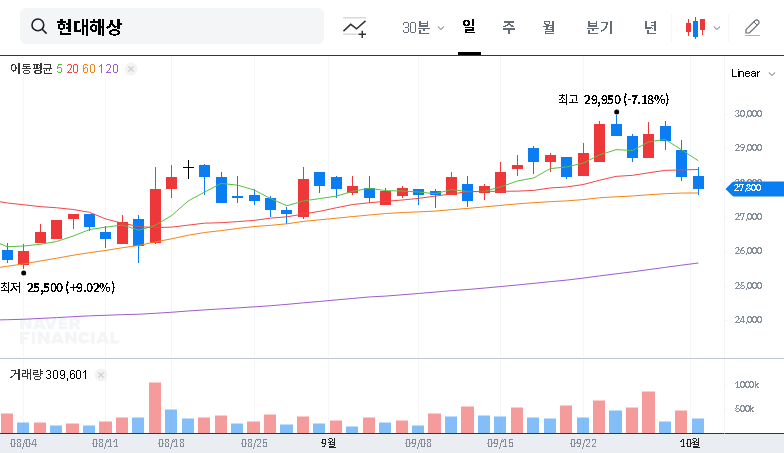Toggle the 20-day moving average line

(72, 69)
